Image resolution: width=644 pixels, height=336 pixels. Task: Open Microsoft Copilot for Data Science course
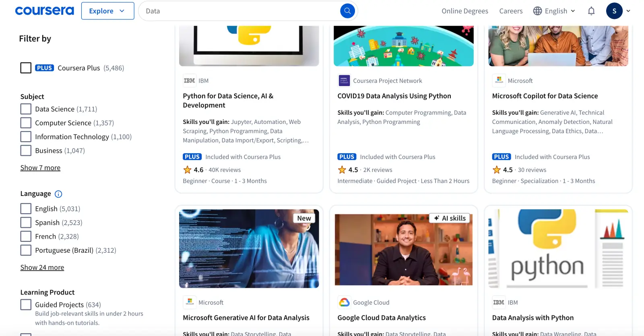545,96
